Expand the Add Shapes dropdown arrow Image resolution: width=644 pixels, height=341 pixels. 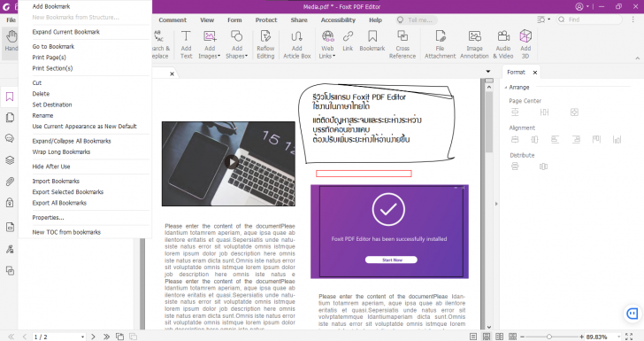(x=247, y=56)
